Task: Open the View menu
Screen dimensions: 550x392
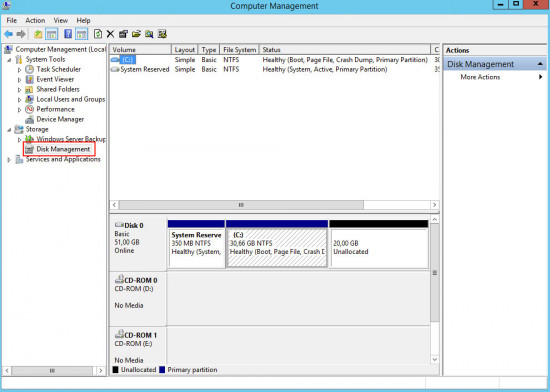Action: [x=61, y=20]
